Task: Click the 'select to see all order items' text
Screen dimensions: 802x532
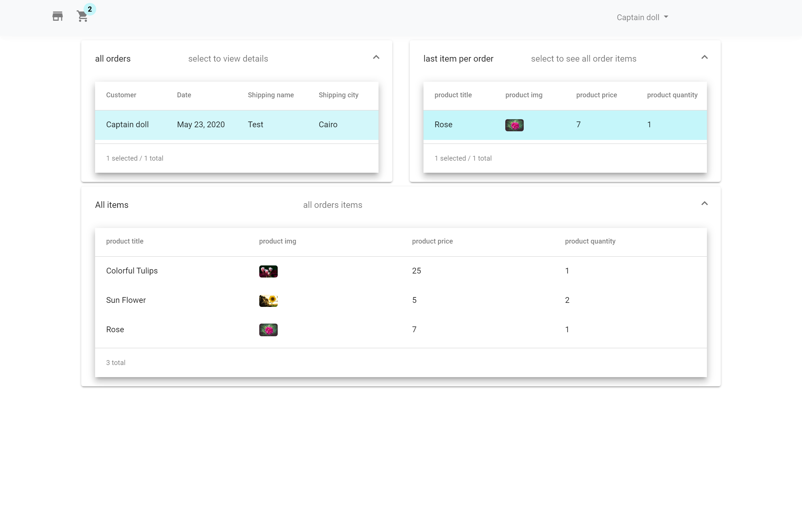Action: click(583, 59)
